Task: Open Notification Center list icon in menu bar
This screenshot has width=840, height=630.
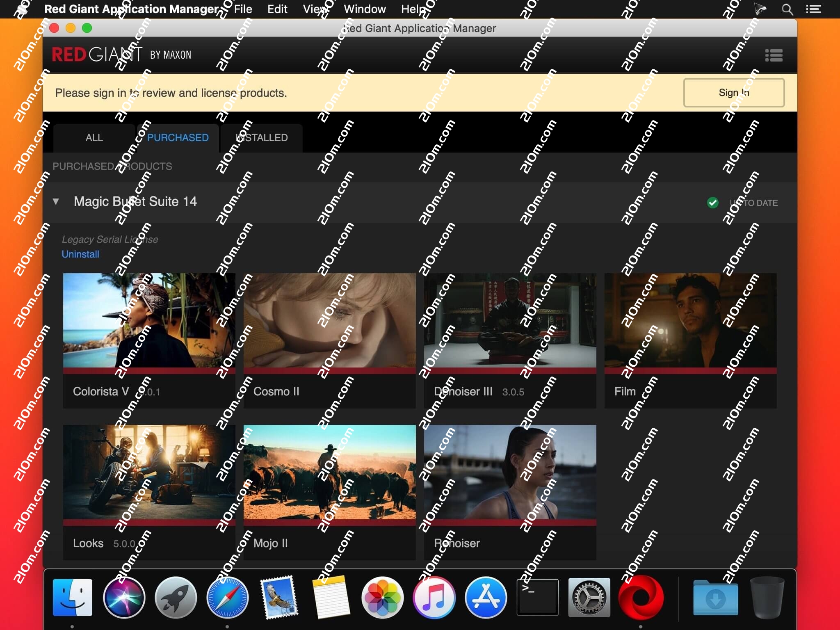Action: tap(813, 9)
